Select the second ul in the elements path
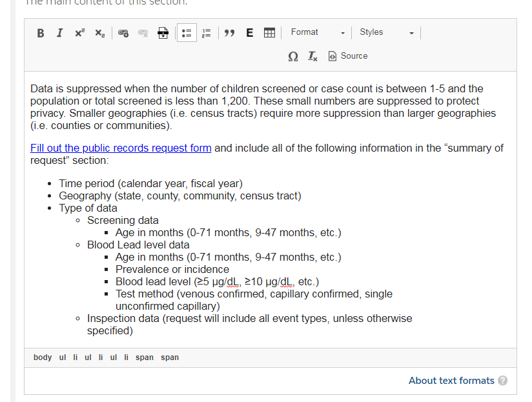The image size is (532, 402). [88, 357]
